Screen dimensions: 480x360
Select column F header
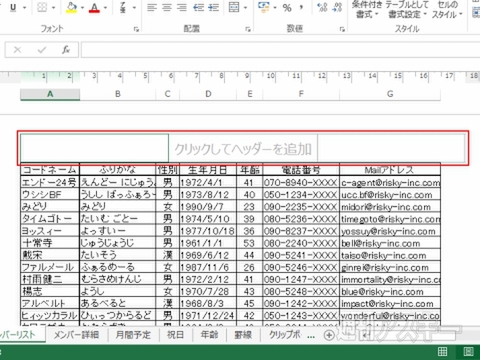click(x=301, y=94)
